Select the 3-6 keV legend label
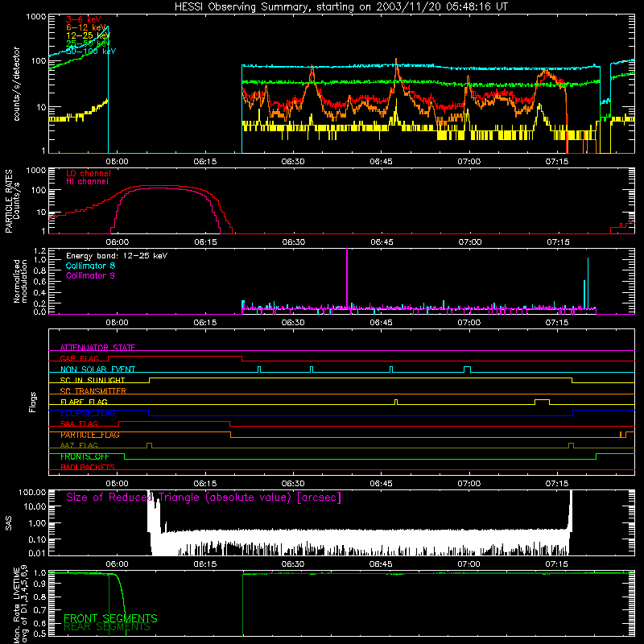The image size is (644, 644). click(x=83, y=19)
